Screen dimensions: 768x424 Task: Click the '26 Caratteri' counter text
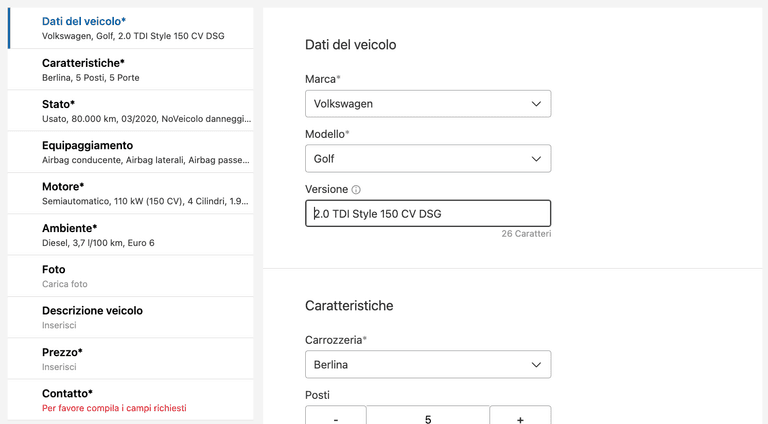526,234
